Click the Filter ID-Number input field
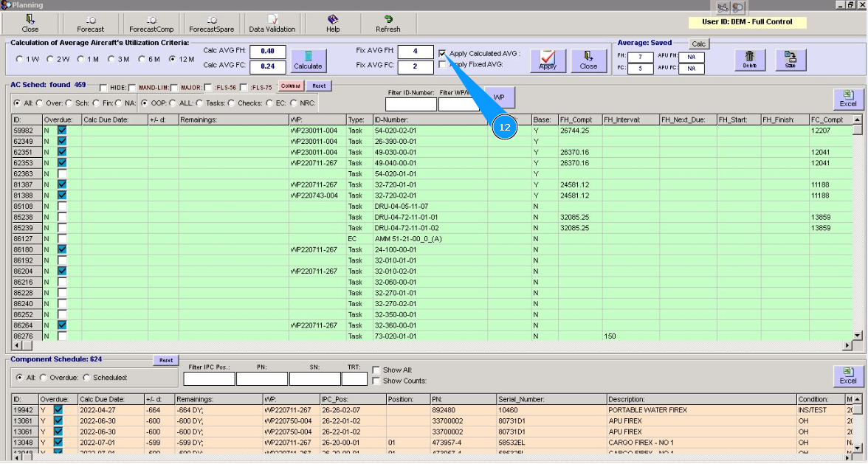 [x=410, y=105]
